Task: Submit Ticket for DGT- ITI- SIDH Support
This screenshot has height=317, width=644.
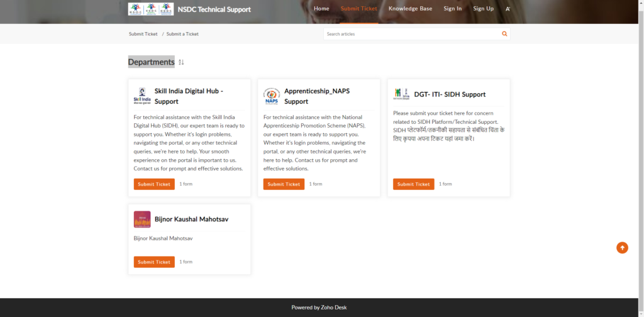Action: [414, 184]
